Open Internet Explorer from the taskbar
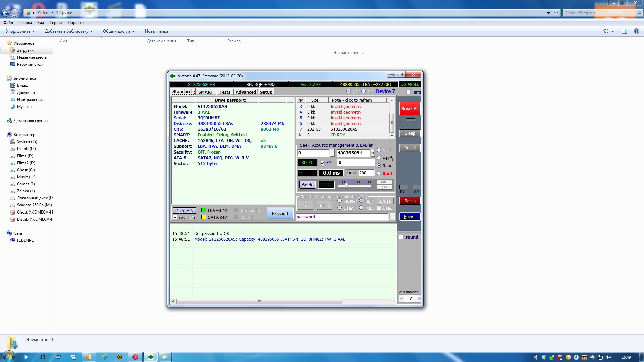Viewport: 644px width, 362px height. click(104, 357)
